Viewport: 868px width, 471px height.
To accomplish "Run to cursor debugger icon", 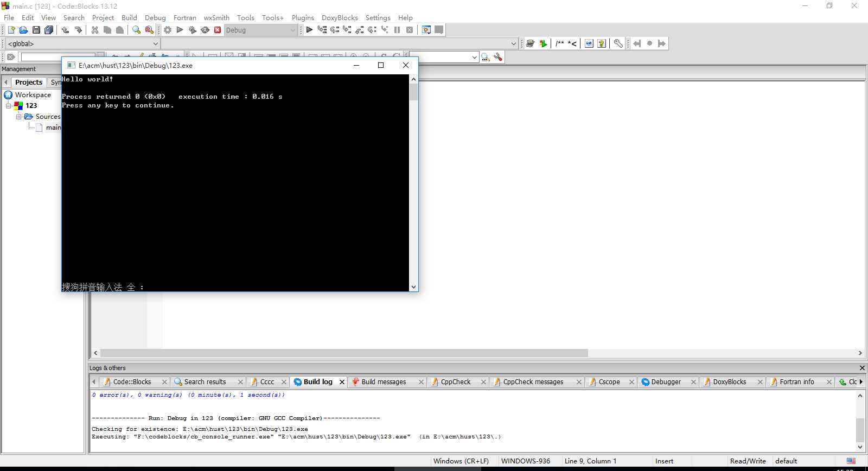I will [322, 30].
